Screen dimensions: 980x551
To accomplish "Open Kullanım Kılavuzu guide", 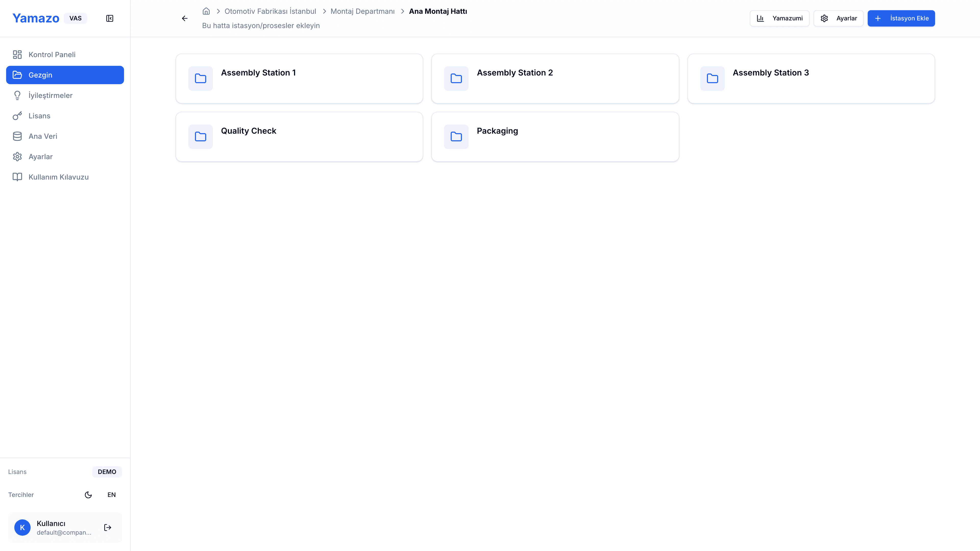I will pyautogui.click(x=58, y=177).
